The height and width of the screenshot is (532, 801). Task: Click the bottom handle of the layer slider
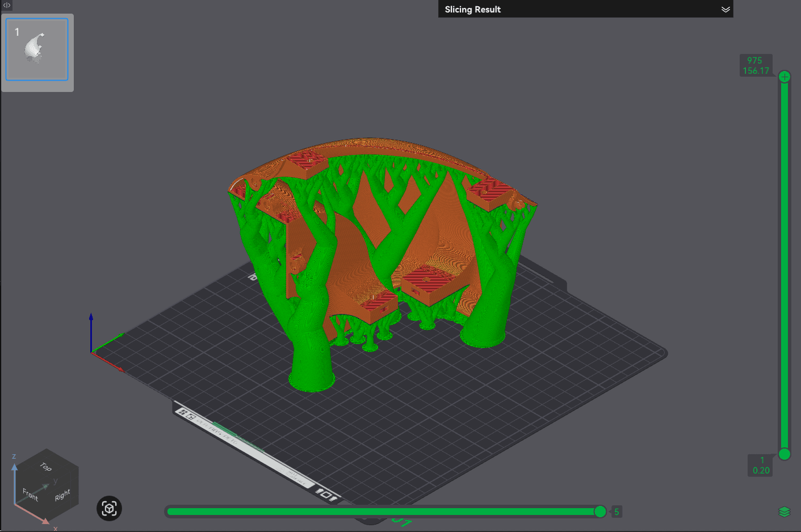784,454
